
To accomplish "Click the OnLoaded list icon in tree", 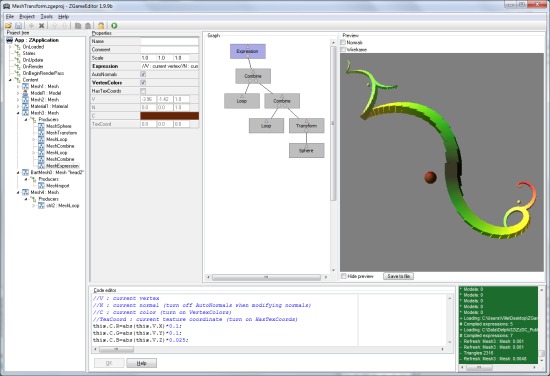I will click(x=18, y=47).
